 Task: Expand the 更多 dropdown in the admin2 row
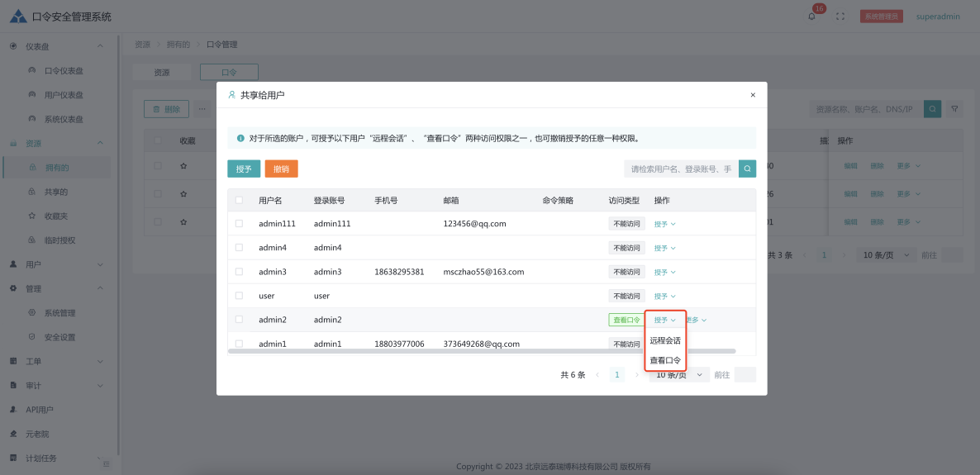coord(698,320)
